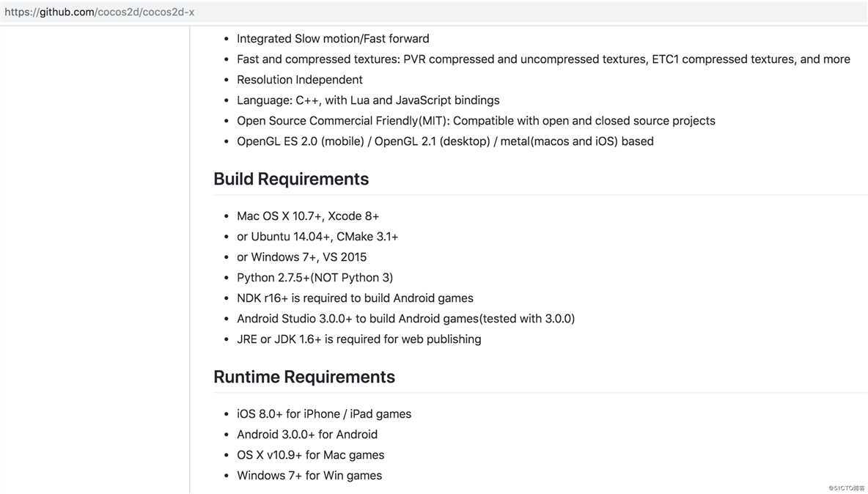The image size is (868, 494).
Task: Click the OpenGL ES 2.0 (mobile) line
Action: (446, 141)
